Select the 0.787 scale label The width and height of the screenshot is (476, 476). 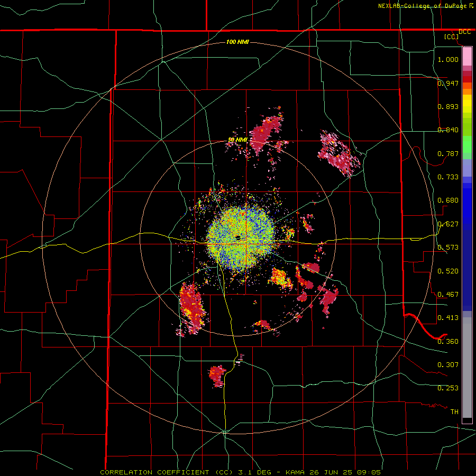[448, 153]
